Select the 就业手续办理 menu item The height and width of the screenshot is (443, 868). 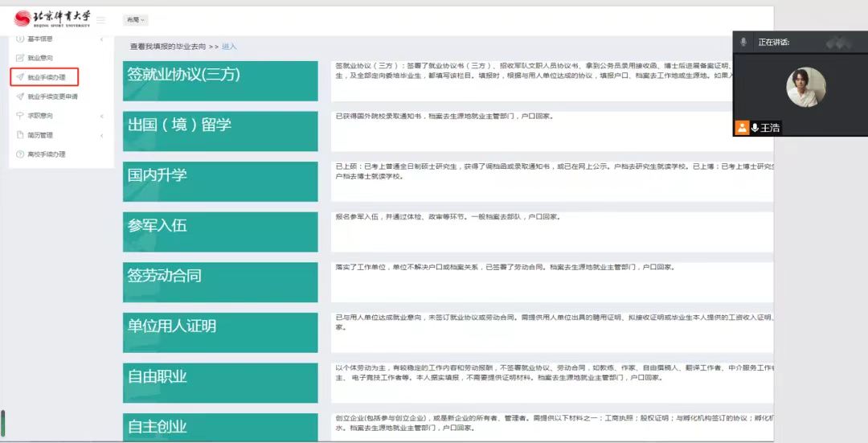48,77
